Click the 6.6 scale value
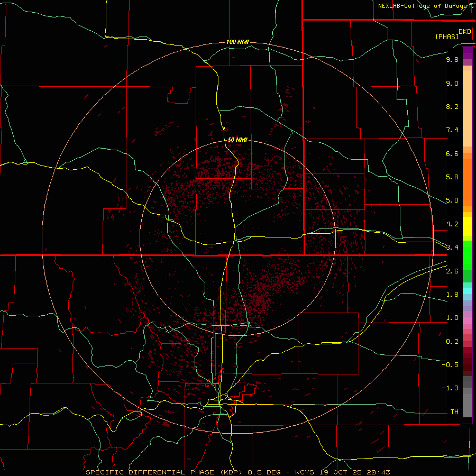Screen dimensions: 476x476 452,153
